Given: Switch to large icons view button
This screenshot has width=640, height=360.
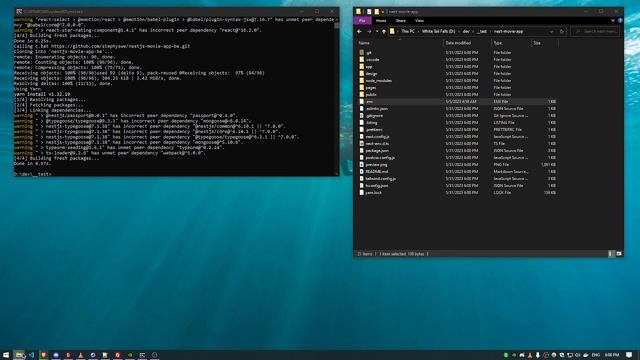Looking at the screenshot, I should coord(619,254).
